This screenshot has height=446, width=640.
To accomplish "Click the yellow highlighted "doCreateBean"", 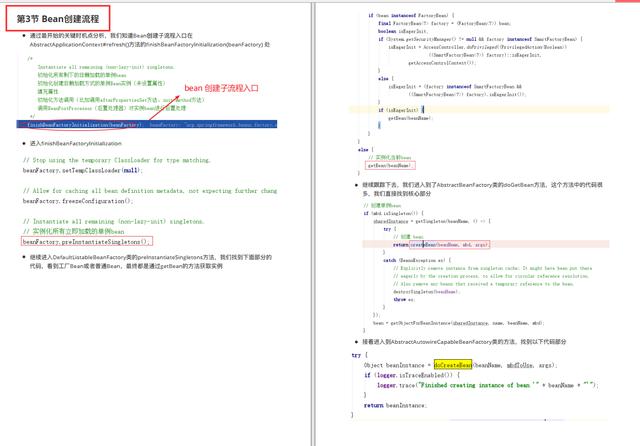I will coord(453,365).
